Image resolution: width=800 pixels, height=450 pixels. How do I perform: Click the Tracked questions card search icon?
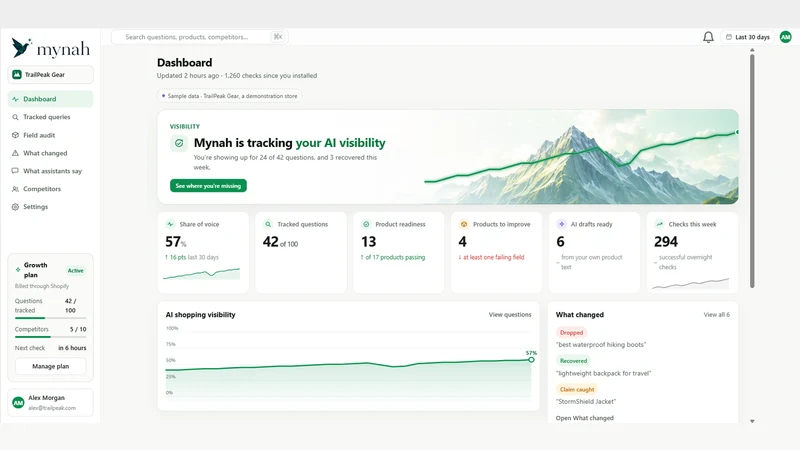tap(268, 224)
